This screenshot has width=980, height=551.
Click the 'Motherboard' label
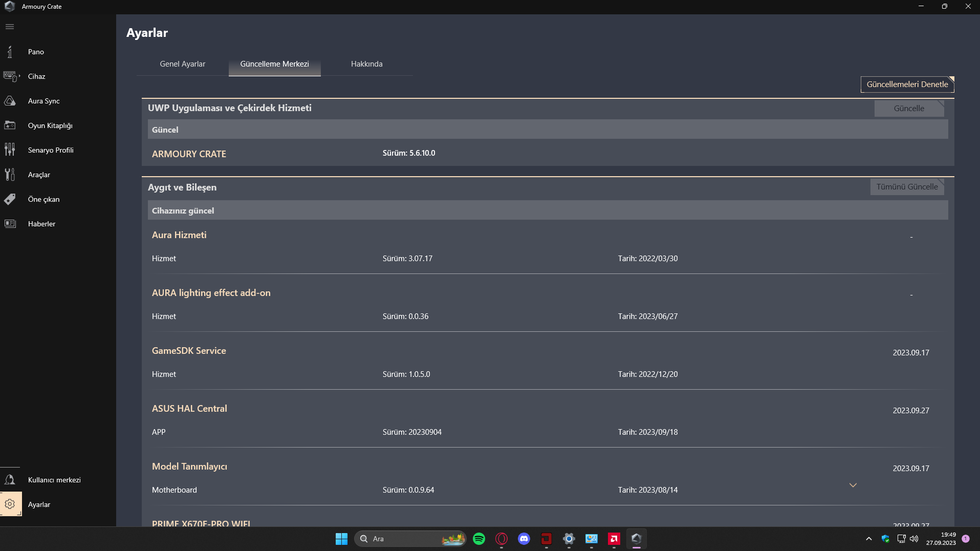pyautogui.click(x=175, y=490)
